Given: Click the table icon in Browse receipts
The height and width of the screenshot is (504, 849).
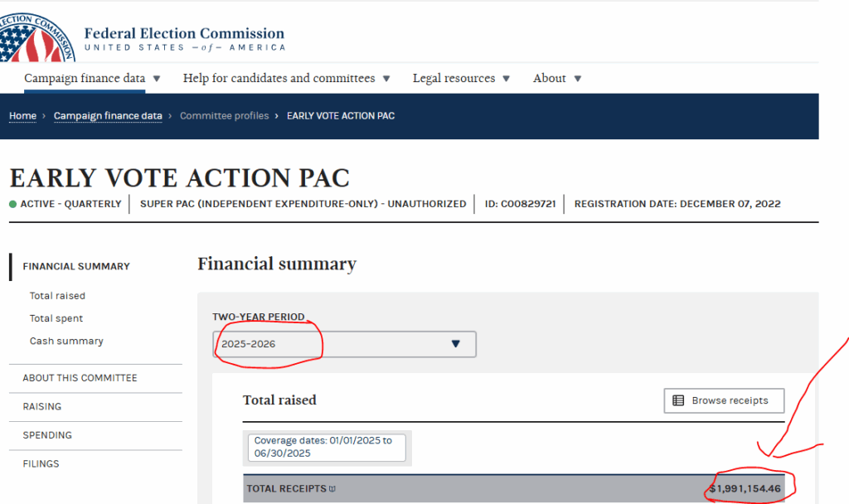Looking at the screenshot, I should [678, 400].
